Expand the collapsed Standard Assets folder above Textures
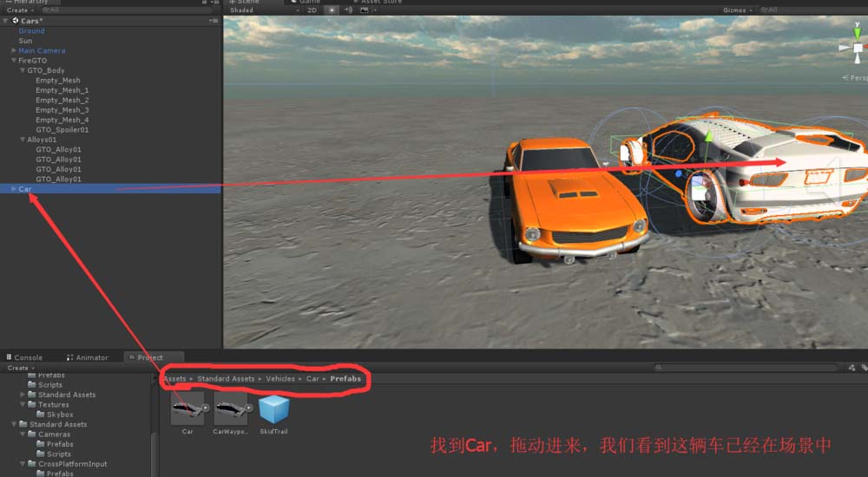The image size is (868, 477). pos(23,395)
